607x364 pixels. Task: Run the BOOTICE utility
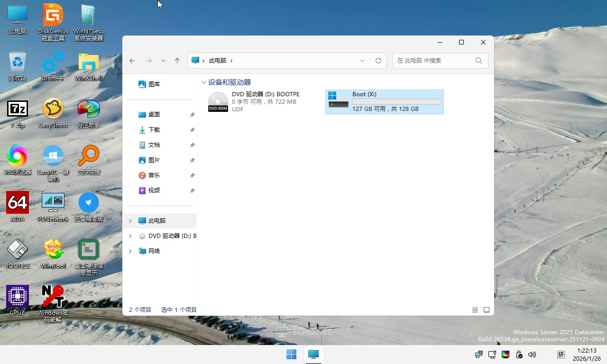click(x=18, y=250)
